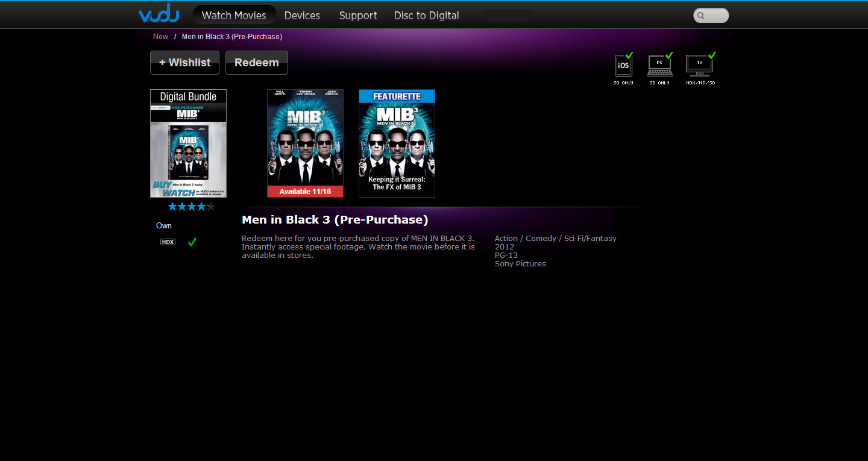Select the TV device compatibility icon

(x=700, y=65)
